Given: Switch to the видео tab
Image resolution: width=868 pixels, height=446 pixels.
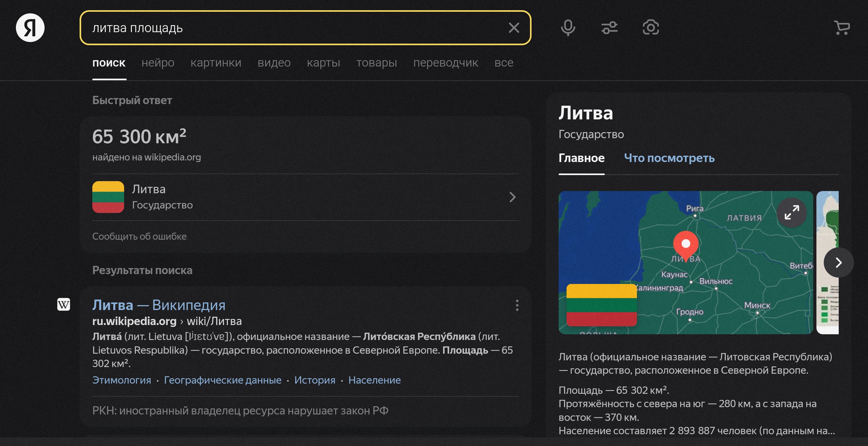Looking at the screenshot, I should (x=274, y=63).
